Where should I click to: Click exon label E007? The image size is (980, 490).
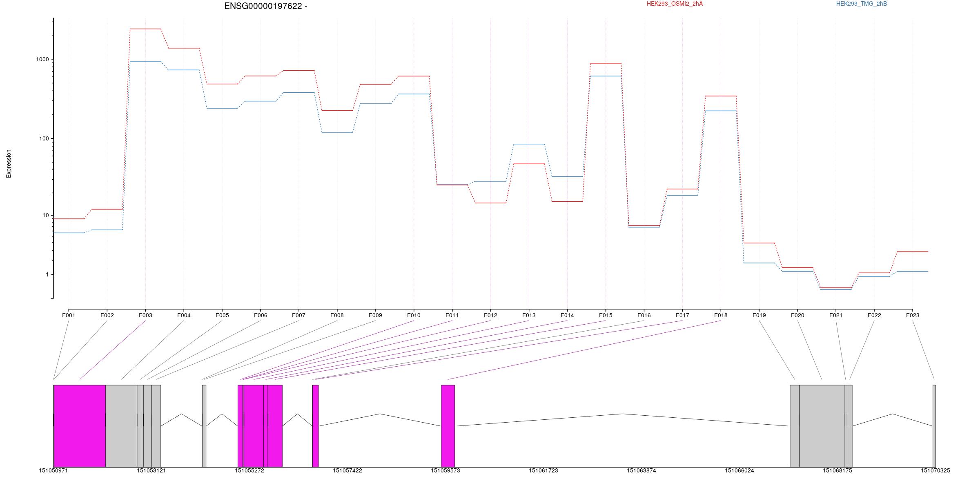(x=298, y=315)
